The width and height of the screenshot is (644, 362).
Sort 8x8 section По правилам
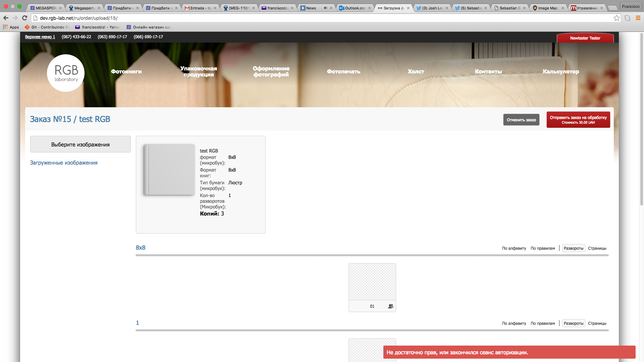543,248
